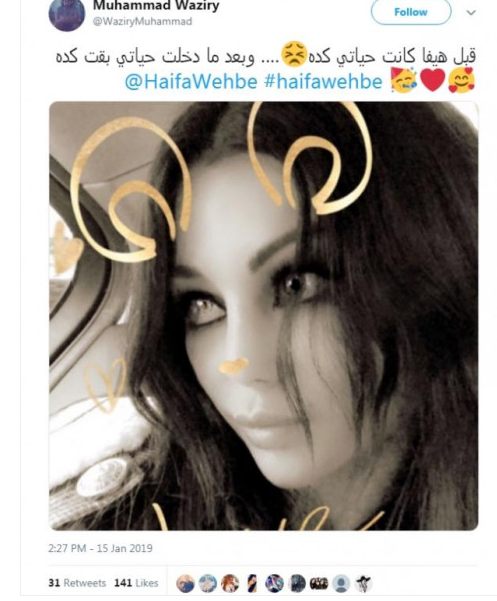View the 31 Retweets list
Viewport: 497px width, 601px height.
77,583
